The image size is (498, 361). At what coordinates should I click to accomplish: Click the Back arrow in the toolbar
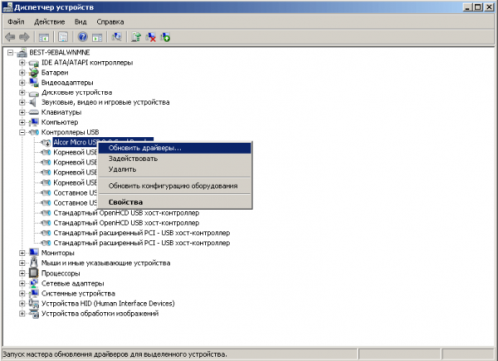coord(10,37)
